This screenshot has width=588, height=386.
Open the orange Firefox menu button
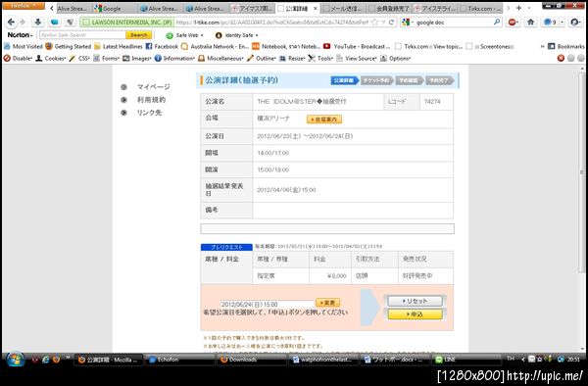point(23,6)
